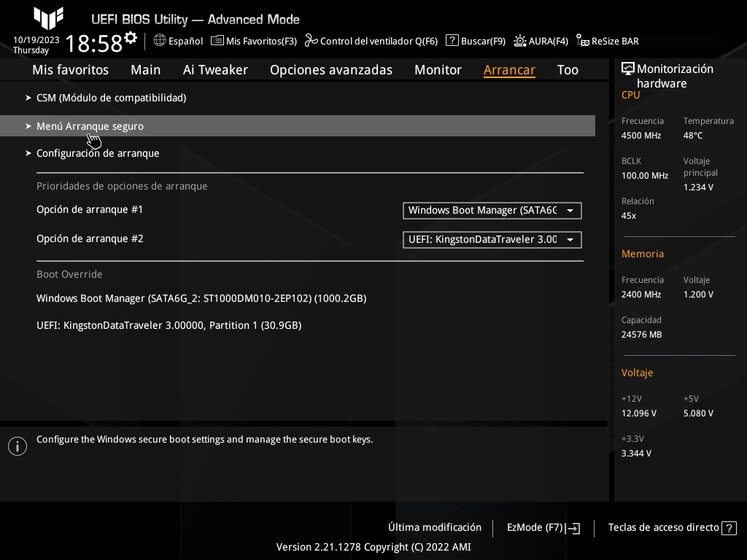
Task: Click the globe icon for Español language
Action: 160,41
